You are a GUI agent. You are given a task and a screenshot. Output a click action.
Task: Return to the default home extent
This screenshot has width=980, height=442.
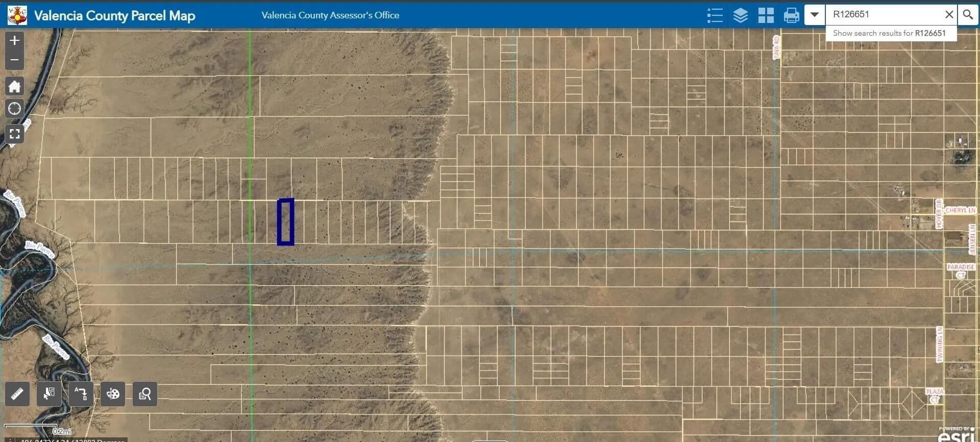14,86
